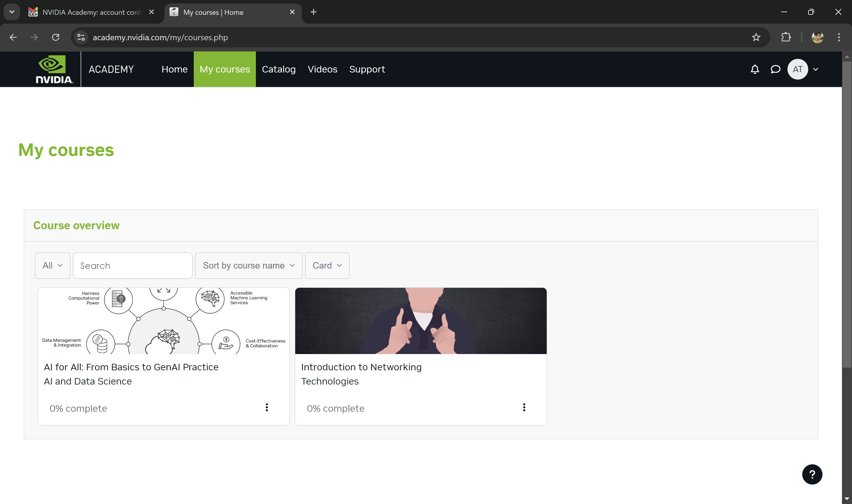Go back to the previous page

pos(13,37)
